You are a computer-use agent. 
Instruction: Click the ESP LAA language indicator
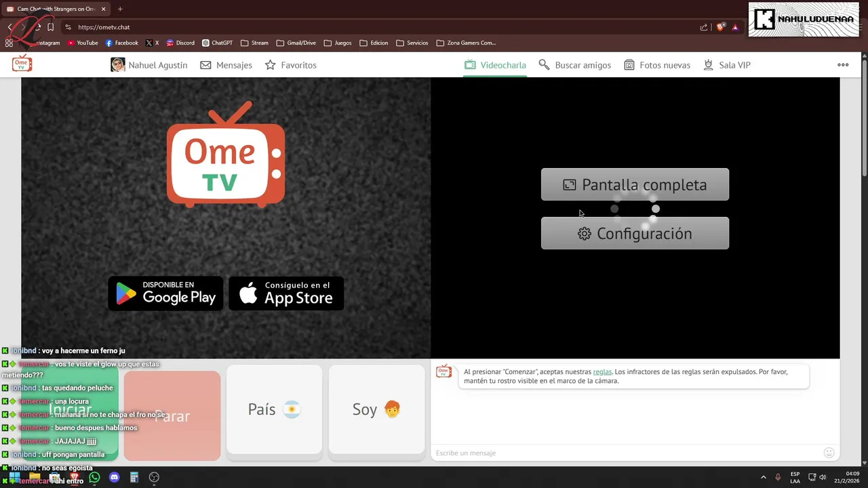tap(795, 477)
